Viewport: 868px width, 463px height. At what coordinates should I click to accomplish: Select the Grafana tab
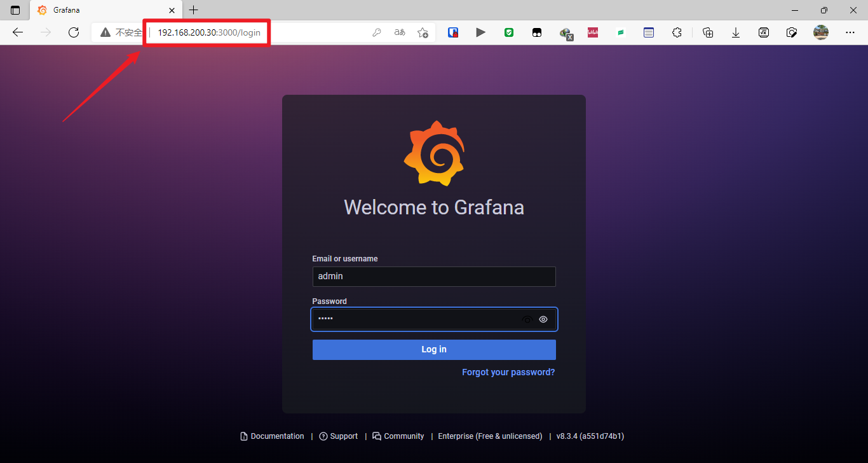[105, 10]
